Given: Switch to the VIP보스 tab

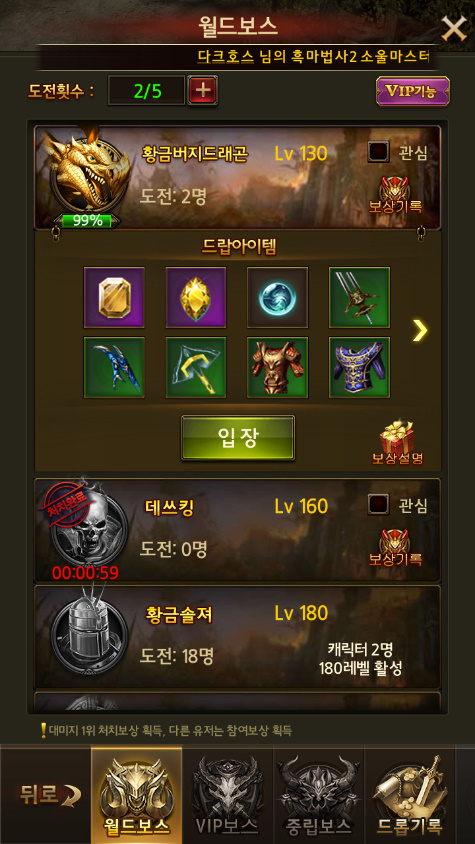Looking at the screenshot, I should 228,796.
